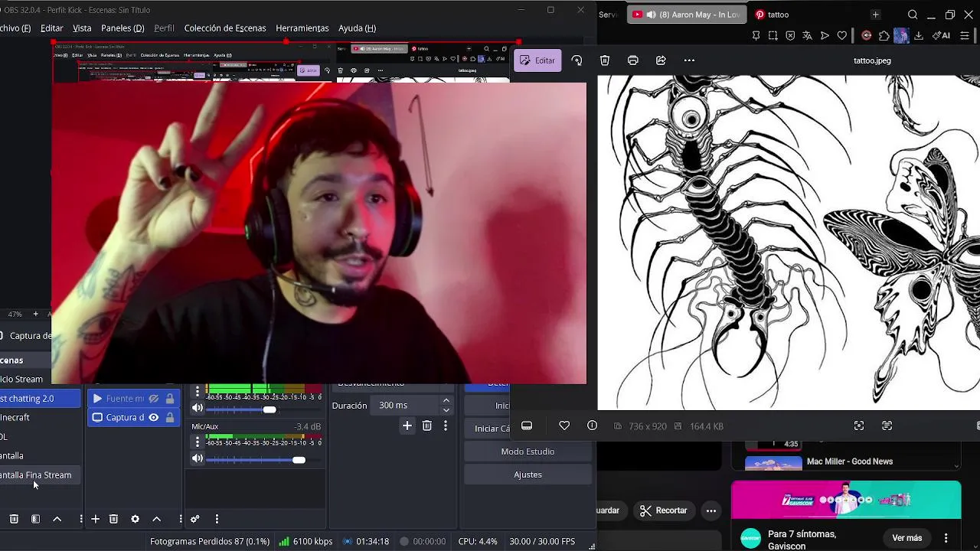Screen dimensions: 980x551
Task: Toggle lock on Captura source
Action: click(x=170, y=418)
